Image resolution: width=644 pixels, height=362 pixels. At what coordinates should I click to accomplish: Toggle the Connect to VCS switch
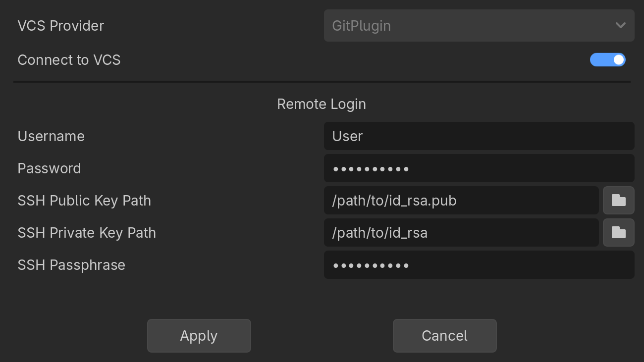point(607,60)
